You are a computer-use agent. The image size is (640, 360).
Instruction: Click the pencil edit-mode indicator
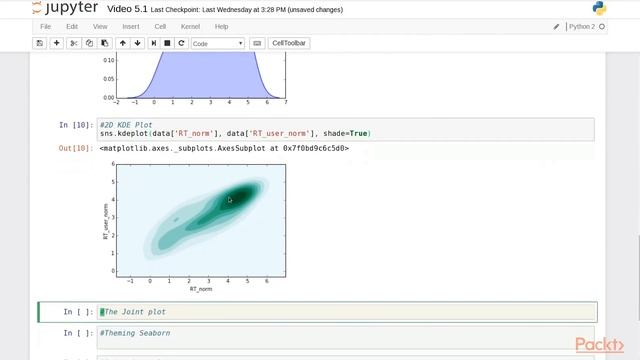[x=556, y=27]
